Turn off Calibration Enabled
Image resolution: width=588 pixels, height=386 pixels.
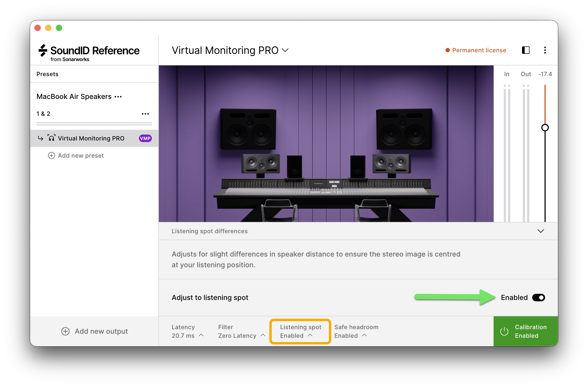tap(526, 331)
